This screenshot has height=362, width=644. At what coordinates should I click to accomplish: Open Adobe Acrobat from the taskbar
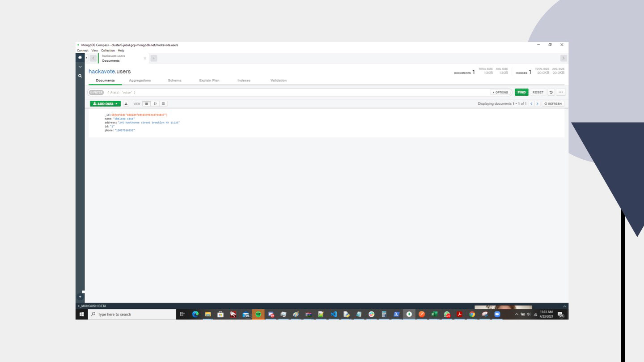tap(459, 314)
